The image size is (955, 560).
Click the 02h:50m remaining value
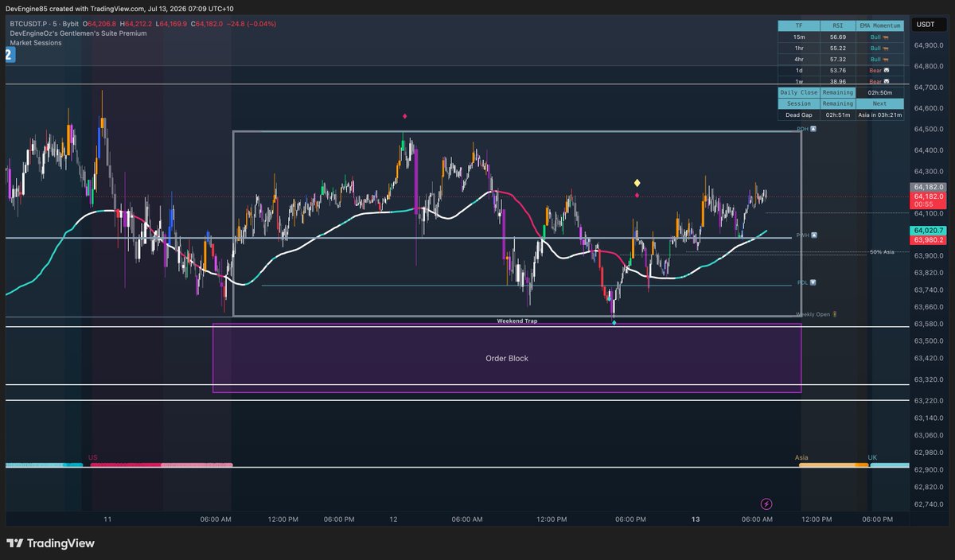click(x=879, y=92)
